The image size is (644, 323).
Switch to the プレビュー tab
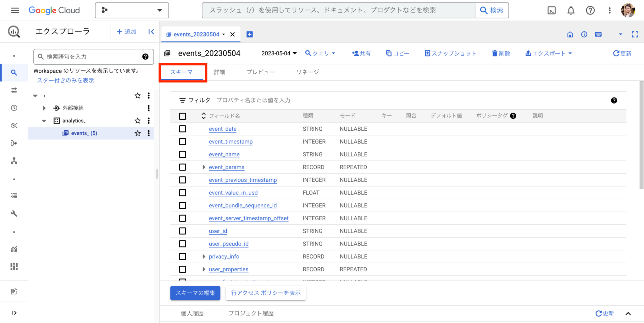click(260, 72)
